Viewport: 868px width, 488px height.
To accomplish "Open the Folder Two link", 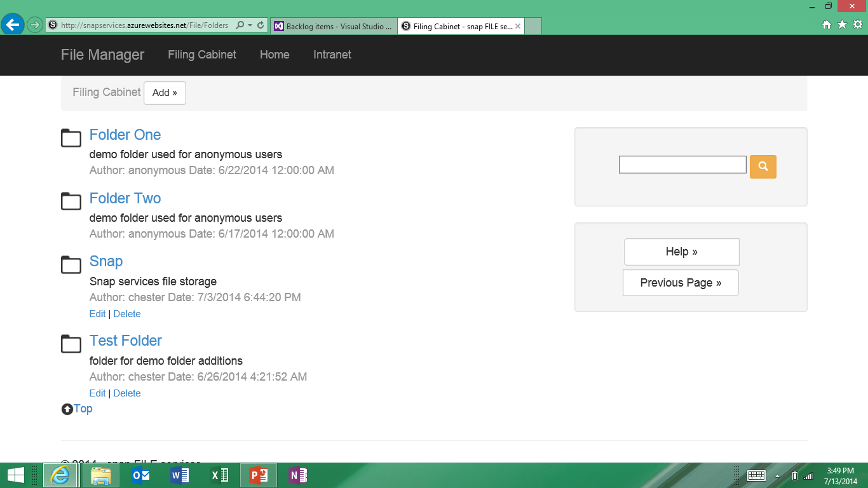I will pos(125,198).
